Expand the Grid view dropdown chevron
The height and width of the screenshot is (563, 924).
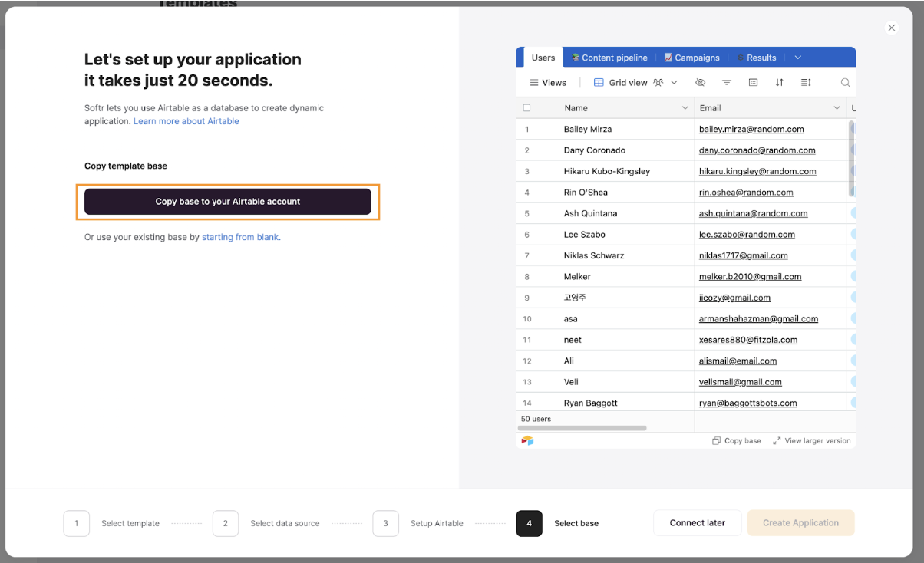pos(675,82)
